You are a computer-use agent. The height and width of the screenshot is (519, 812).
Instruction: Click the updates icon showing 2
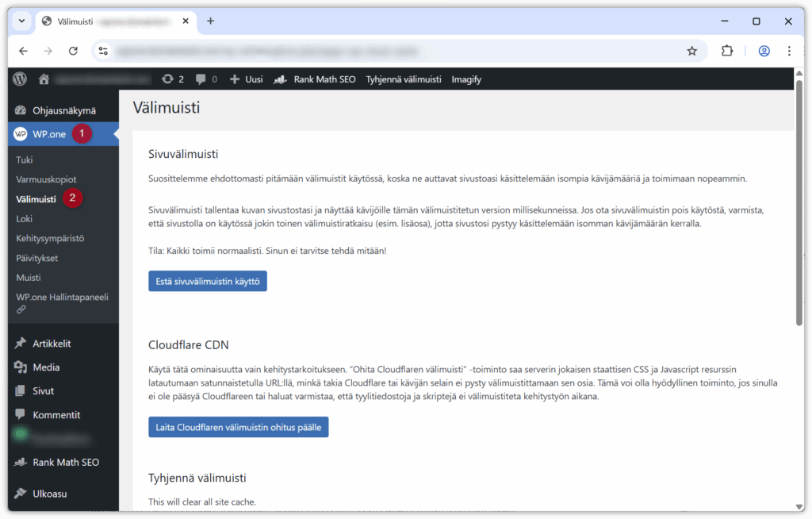tap(172, 79)
